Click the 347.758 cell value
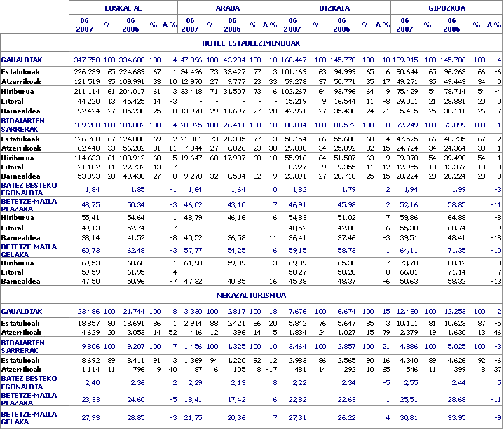 pos(87,60)
